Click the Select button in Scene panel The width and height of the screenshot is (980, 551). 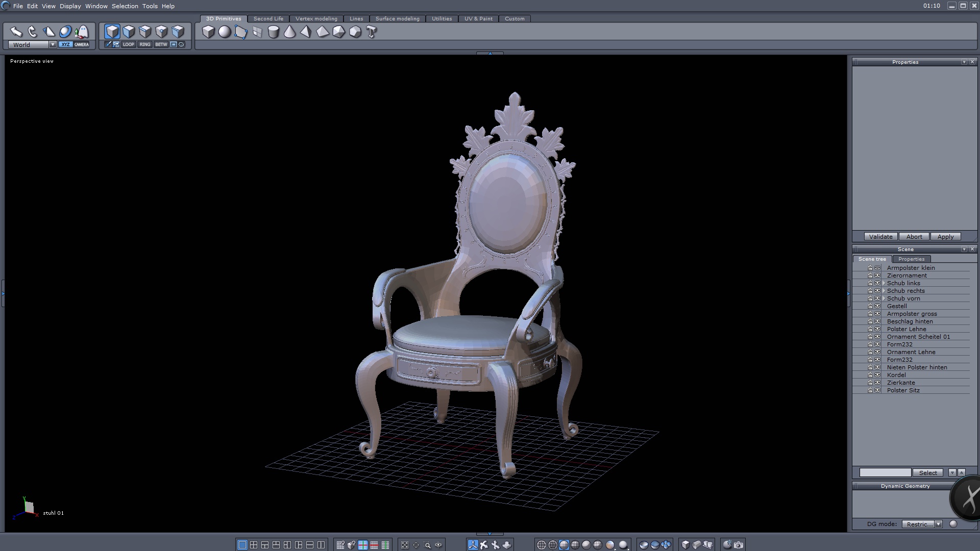pos(927,473)
